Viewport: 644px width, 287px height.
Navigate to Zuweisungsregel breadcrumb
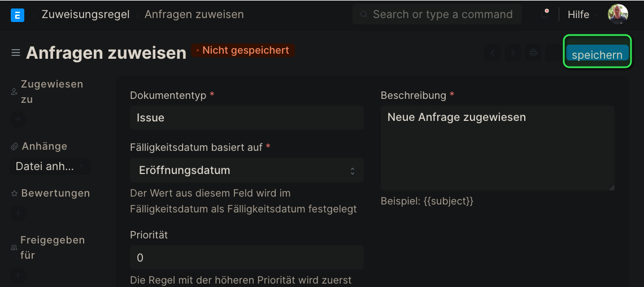(x=85, y=14)
